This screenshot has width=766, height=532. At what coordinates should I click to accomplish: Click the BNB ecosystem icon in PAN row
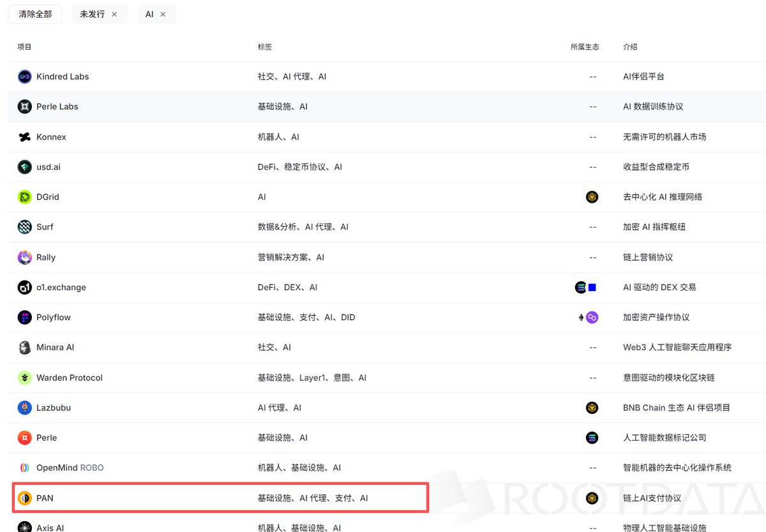[592, 498]
